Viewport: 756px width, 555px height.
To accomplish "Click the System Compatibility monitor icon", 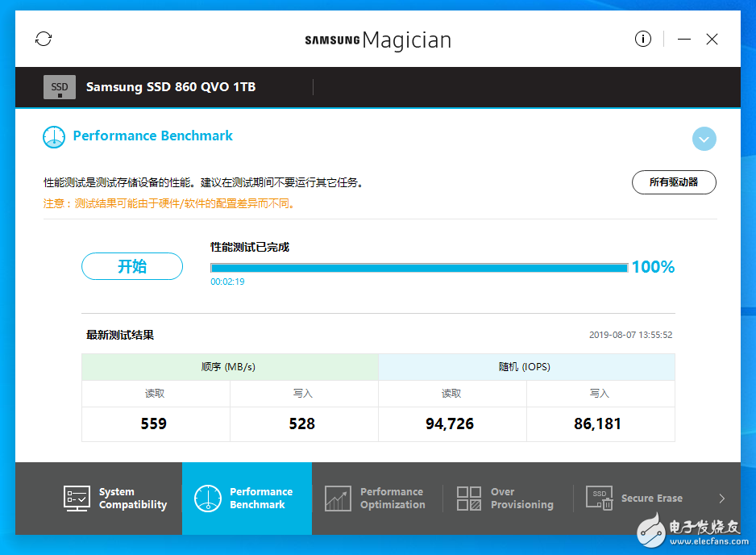I will pos(77,499).
